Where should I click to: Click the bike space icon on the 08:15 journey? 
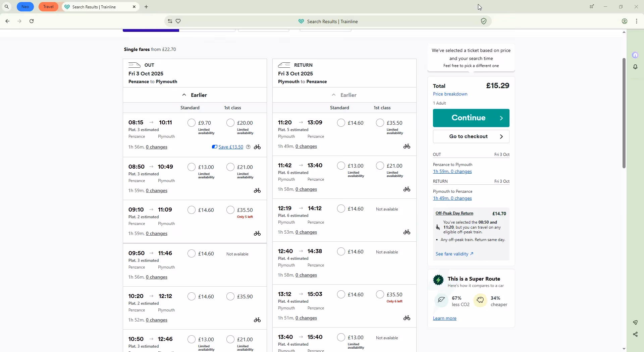(x=257, y=147)
